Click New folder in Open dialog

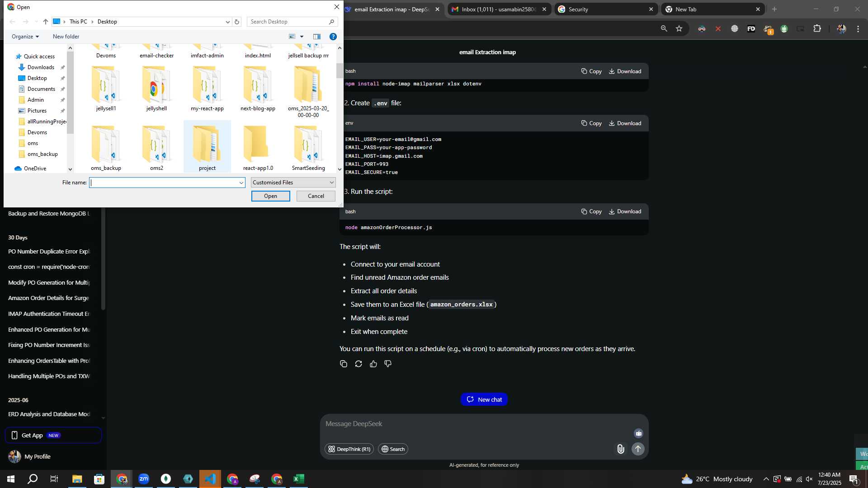pyautogui.click(x=66, y=37)
